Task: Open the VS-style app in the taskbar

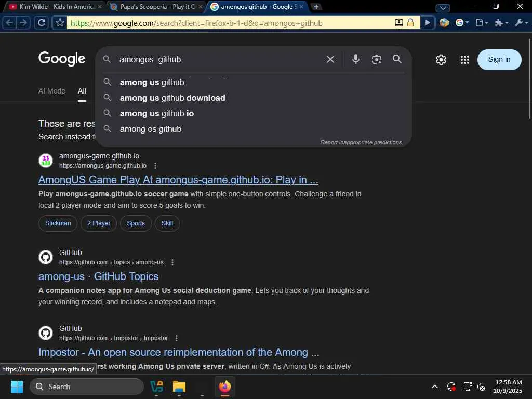Action: click(156, 387)
